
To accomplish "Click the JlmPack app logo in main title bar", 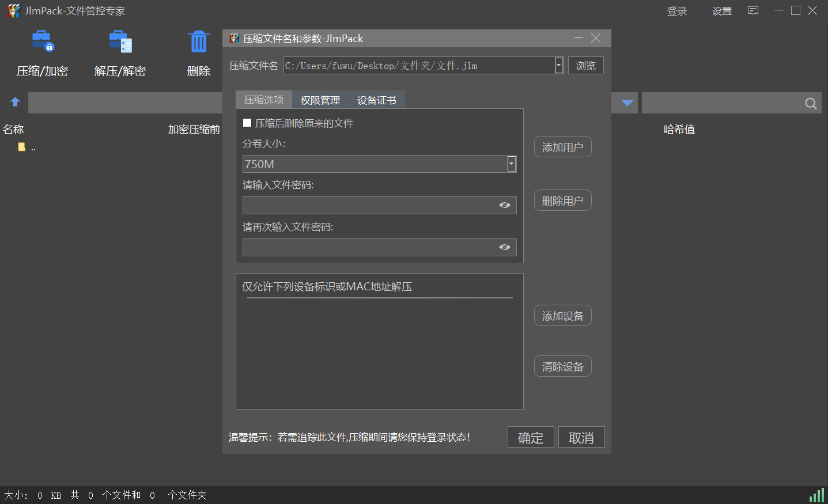I will (14, 10).
